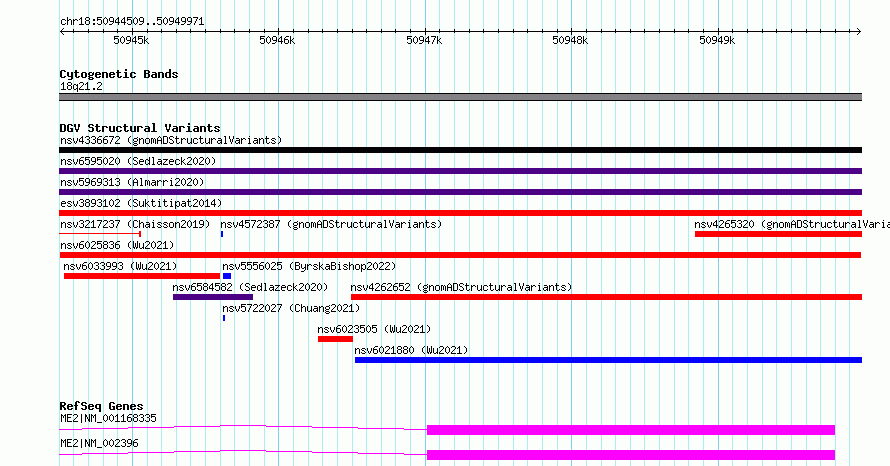The height and width of the screenshot is (466, 890).
Task: Click the DGV Structural Variants track title
Action: point(140,128)
